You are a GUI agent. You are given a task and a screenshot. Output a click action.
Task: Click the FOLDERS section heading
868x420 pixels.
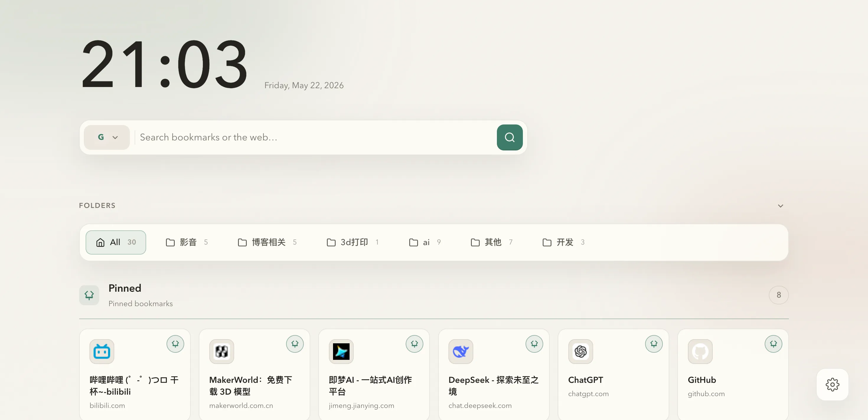point(97,205)
